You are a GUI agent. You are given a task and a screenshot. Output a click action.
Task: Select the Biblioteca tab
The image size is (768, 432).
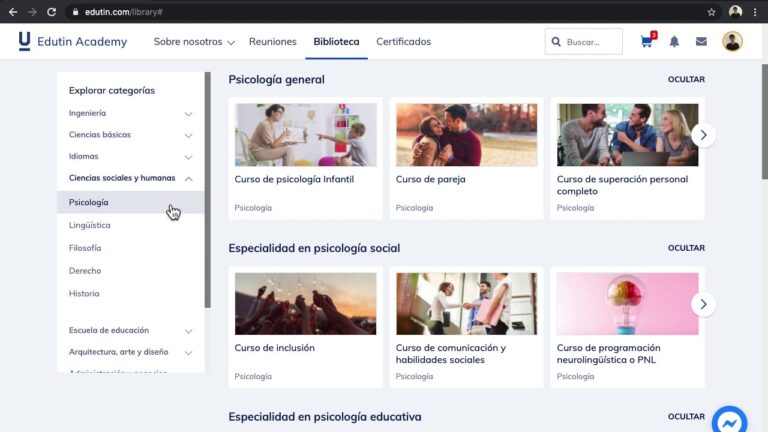click(336, 42)
